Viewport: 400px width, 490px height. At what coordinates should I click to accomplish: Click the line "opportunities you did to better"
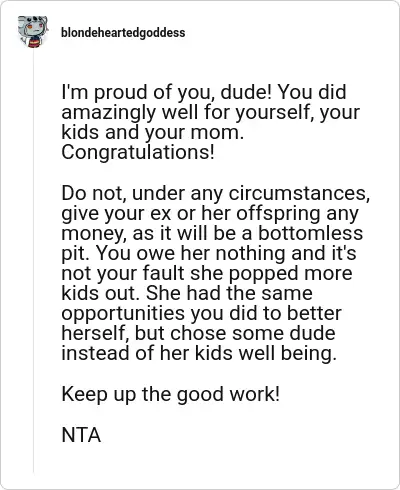(x=202, y=314)
